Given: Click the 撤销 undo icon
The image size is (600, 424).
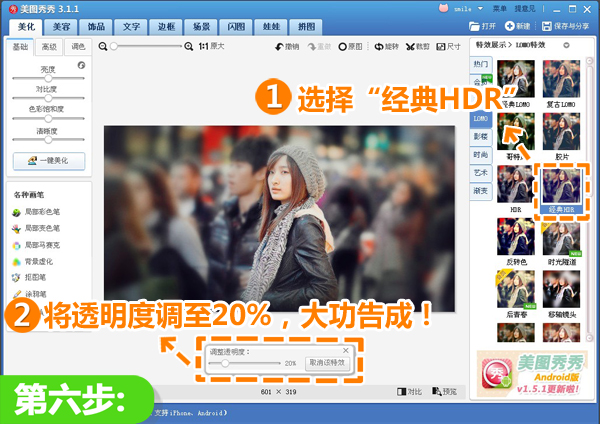Looking at the screenshot, I should (279, 47).
